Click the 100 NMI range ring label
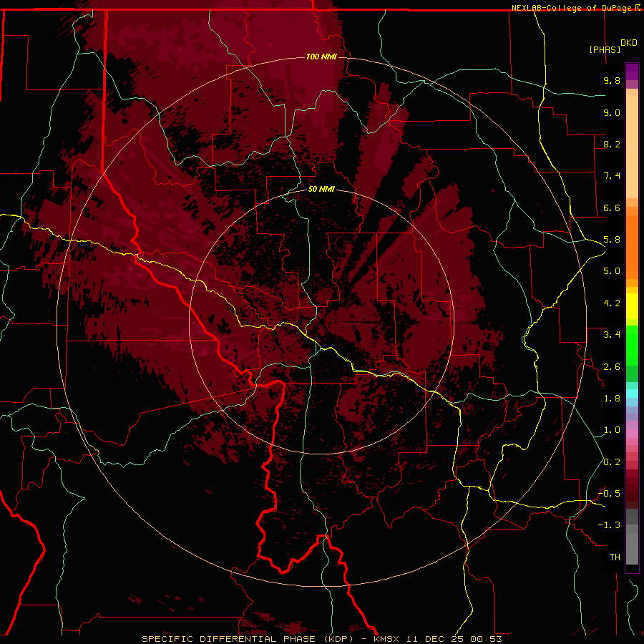644x644 pixels. [321, 57]
